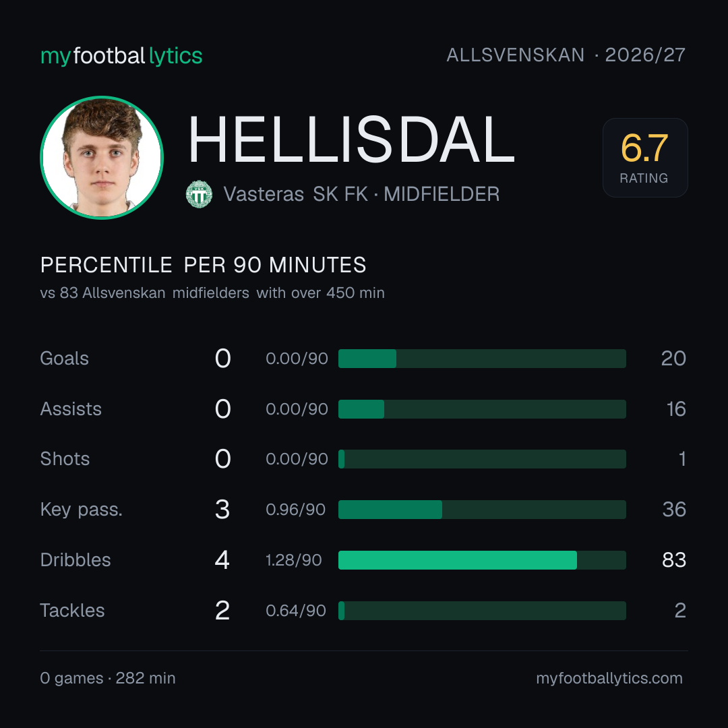The height and width of the screenshot is (728, 728).
Task: Click the 83 percentile value for Dribbles
Action: [674, 560]
